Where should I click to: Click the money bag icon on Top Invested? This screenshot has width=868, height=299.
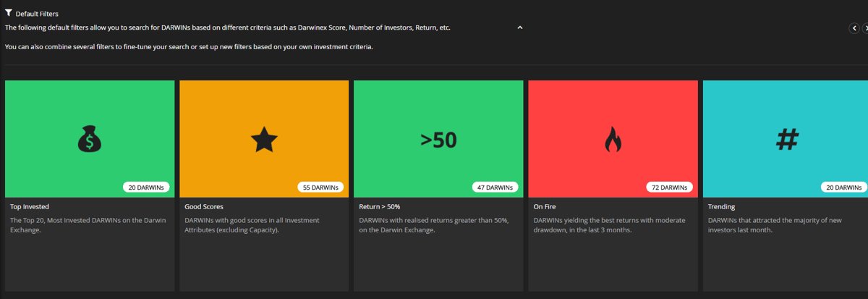pos(90,139)
